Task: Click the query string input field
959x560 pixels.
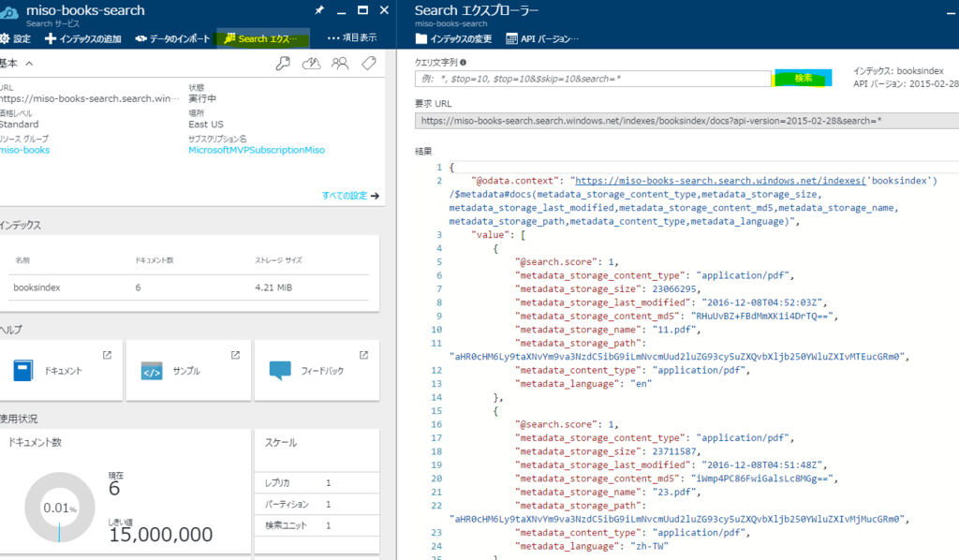Action: pyautogui.click(x=593, y=79)
